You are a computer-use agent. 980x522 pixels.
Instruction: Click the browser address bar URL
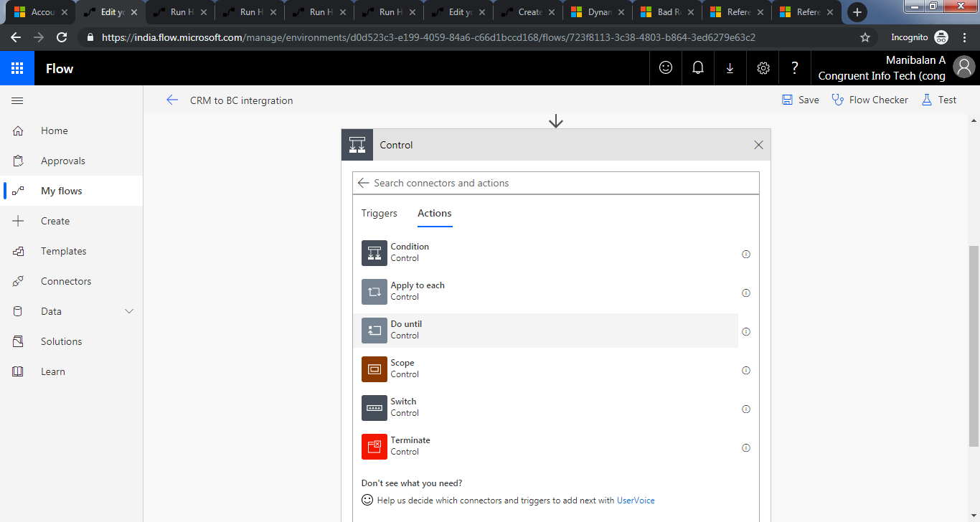click(x=428, y=37)
